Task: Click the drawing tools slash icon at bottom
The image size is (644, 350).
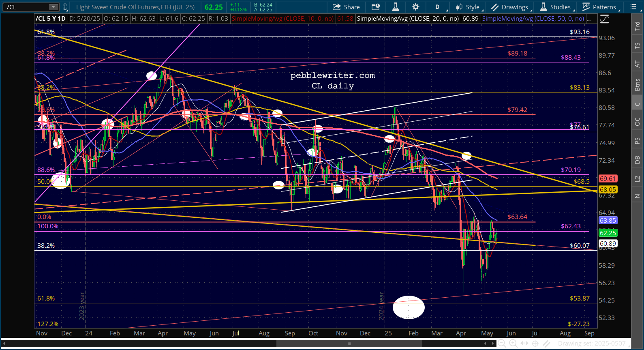Action: pyautogui.click(x=546, y=344)
